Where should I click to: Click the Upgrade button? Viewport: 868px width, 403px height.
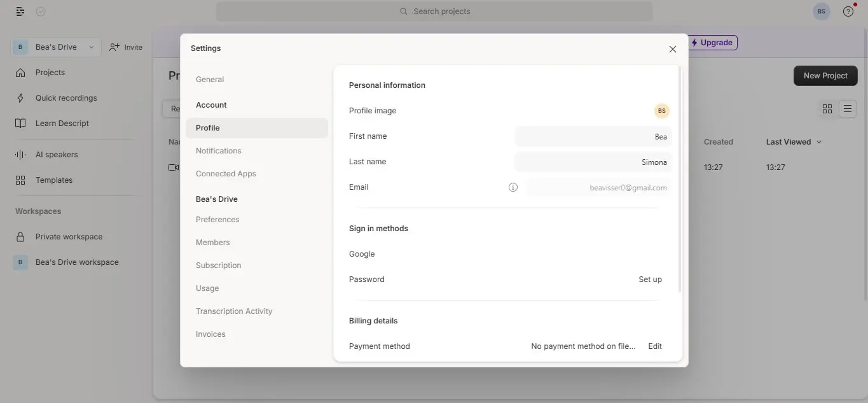tap(712, 43)
